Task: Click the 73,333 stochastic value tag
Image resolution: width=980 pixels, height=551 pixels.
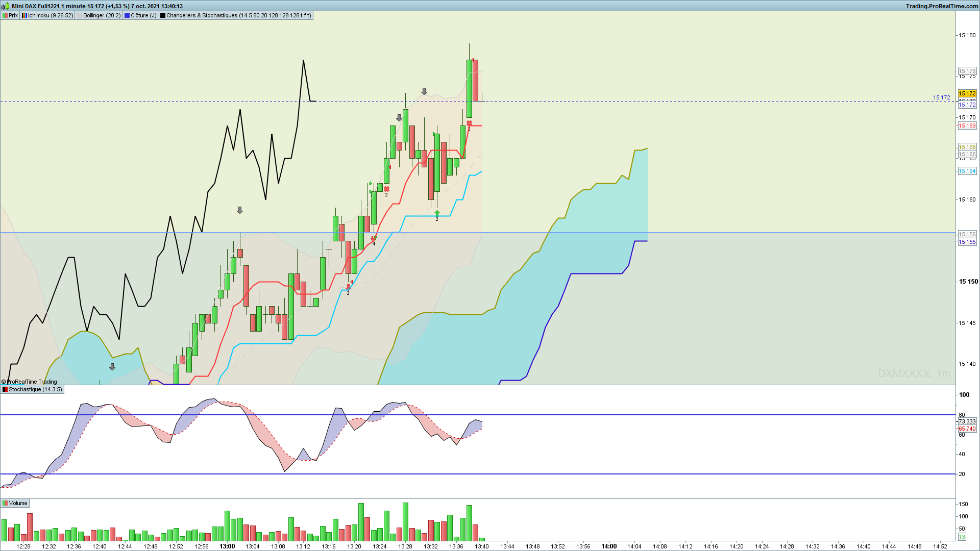Action: (967, 421)
